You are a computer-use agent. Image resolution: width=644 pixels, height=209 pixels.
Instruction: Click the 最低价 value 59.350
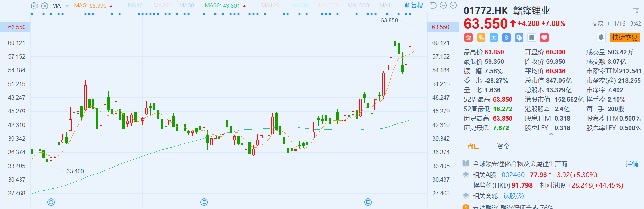click(494, 62)
